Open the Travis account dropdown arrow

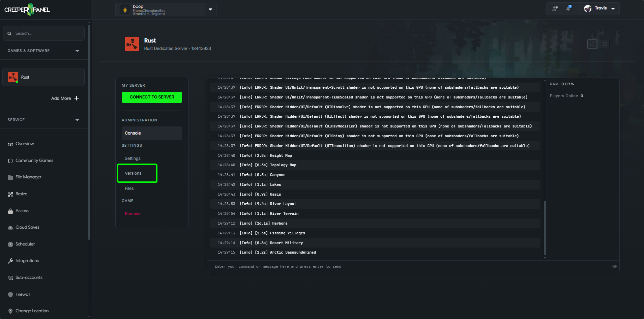613,9
